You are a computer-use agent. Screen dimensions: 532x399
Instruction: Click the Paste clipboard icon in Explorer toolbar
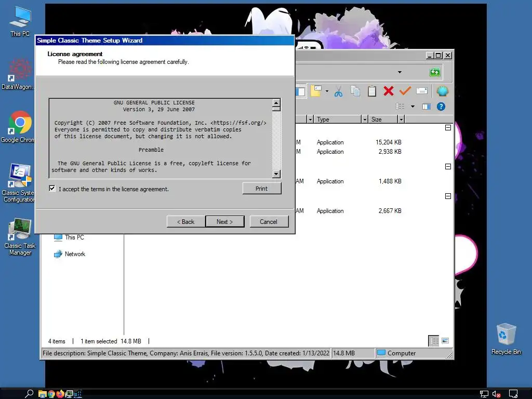click(x=372, y=91)
